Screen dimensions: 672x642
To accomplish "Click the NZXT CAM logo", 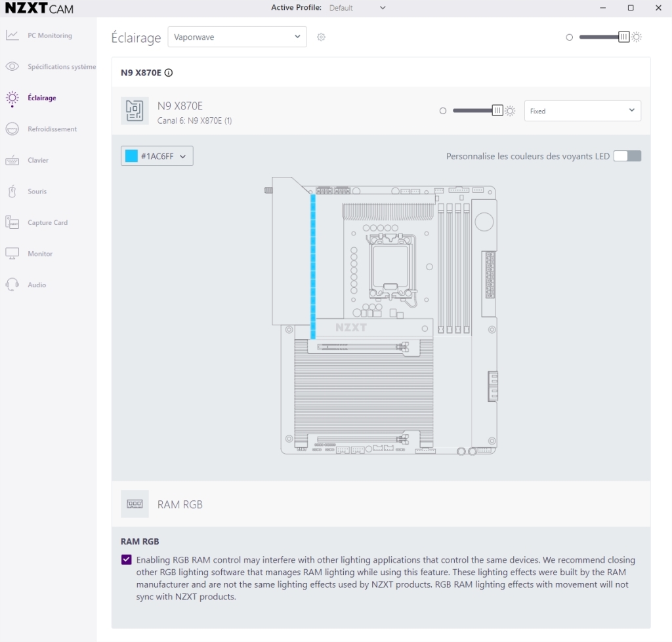I will point(39,8).
